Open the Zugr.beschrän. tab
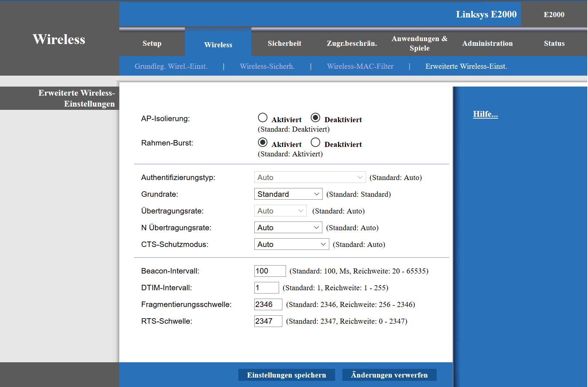 click(352, 43)
